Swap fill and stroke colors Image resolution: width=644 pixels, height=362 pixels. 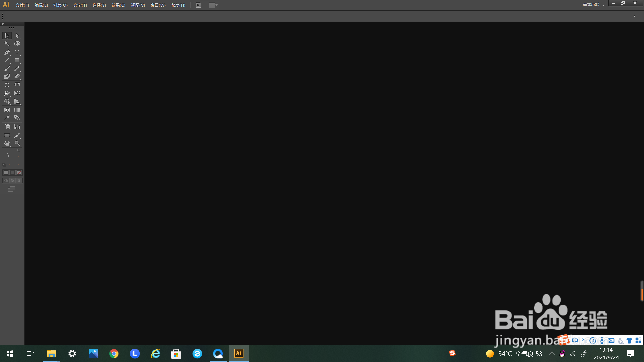coord(19,151)
